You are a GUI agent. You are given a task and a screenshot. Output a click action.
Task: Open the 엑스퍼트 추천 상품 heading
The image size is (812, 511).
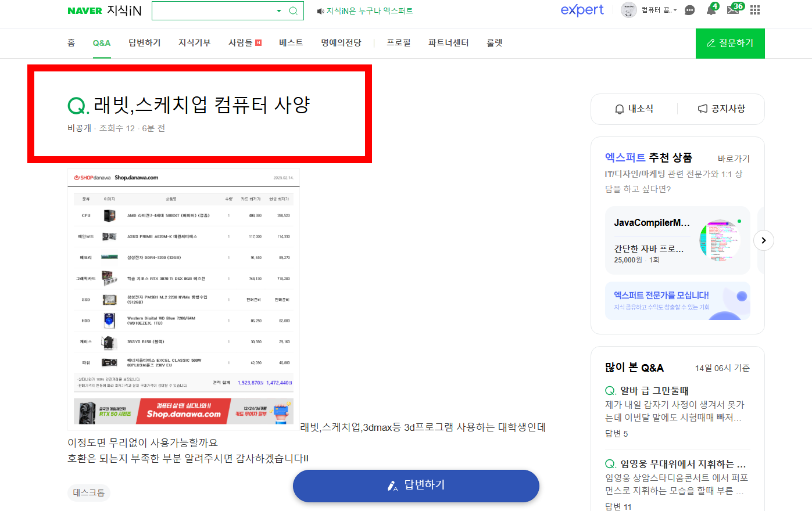(x=649, y=157)
